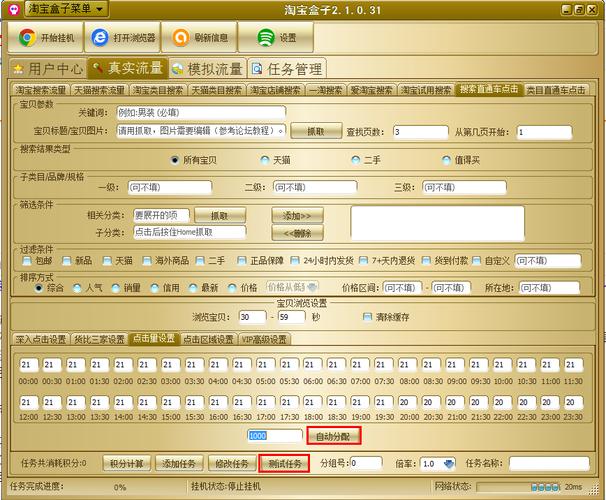
Task: Enable the 新品 filter checkbox
Action: click(66, 261)
